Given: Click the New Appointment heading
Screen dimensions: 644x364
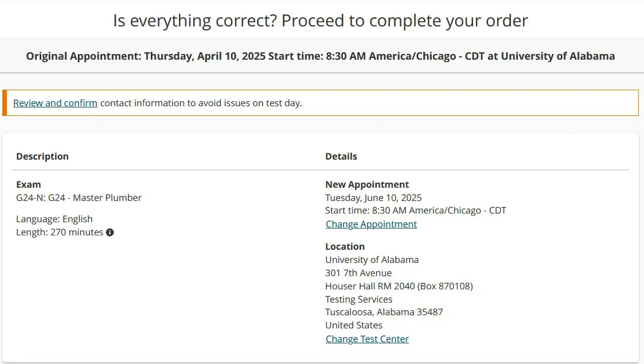Looking at the screenshot, I should [x=367, y=184].
